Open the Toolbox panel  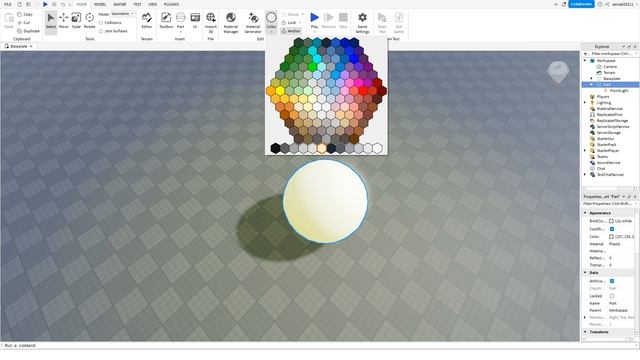click(x=166, y=21)
